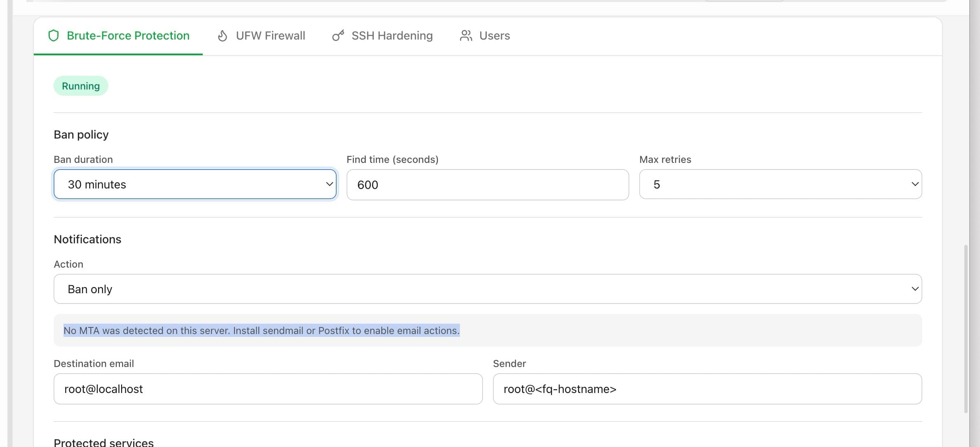Viewport: 980px width, 447px height.
Task: Click the Ban policy heading
Action: (x=81, y=135)
